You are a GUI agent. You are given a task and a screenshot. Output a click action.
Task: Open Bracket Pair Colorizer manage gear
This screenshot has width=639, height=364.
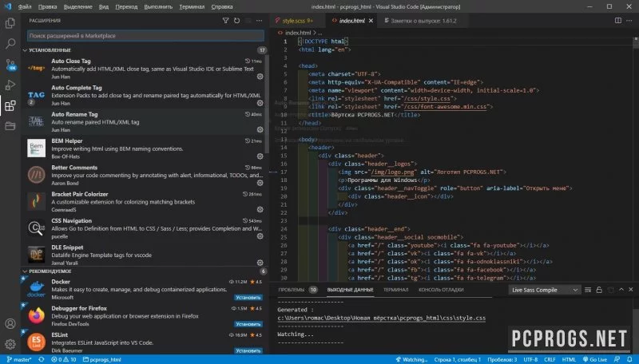(260, 209)
